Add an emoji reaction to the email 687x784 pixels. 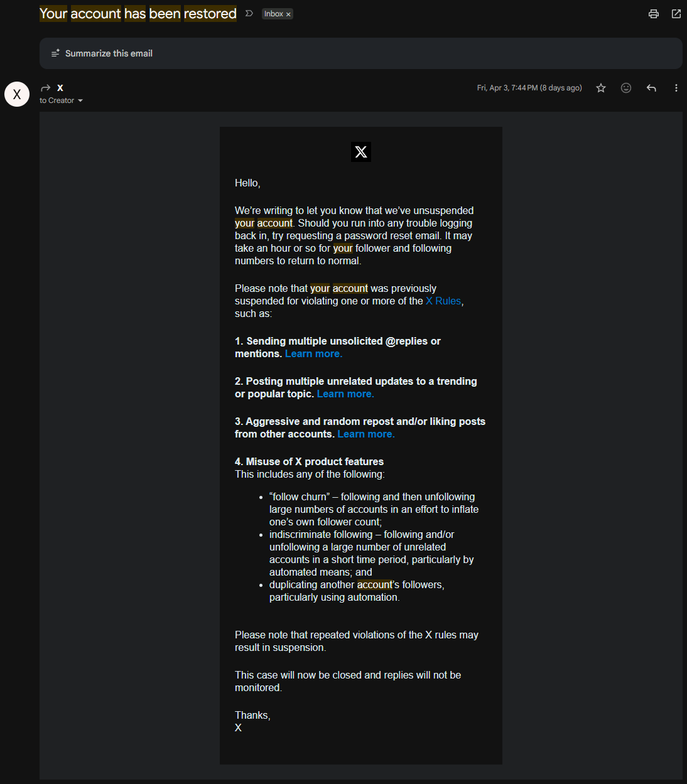(626, 88)
